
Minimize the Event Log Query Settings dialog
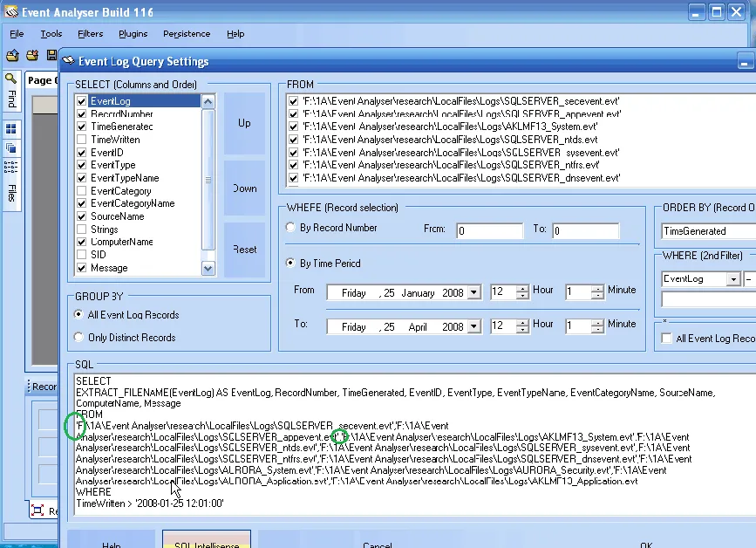tap(744, 62)
